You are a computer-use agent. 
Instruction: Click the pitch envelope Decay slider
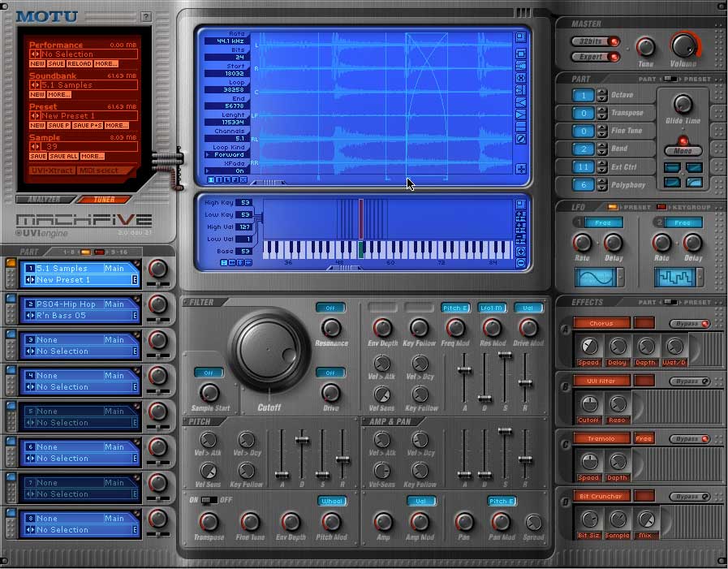click(x=302, y=439)
